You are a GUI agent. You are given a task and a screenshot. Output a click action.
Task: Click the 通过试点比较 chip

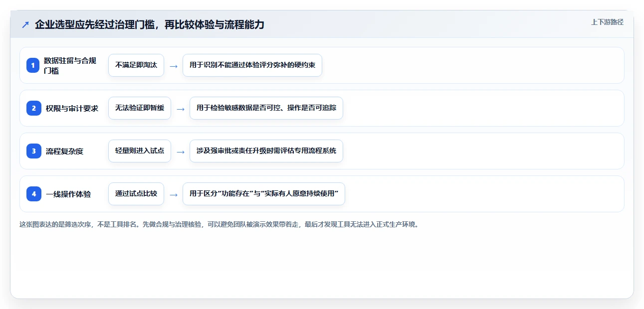pos(136,194)
